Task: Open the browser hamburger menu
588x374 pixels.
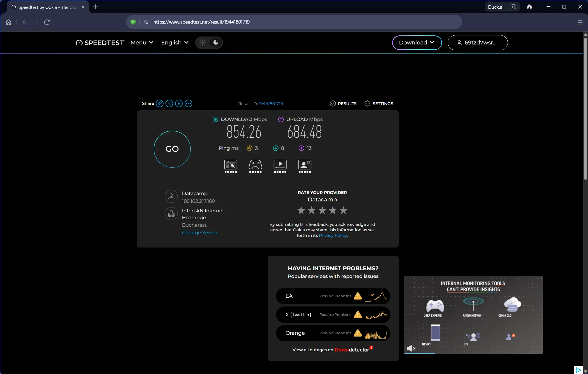Action: coord(580,22)
